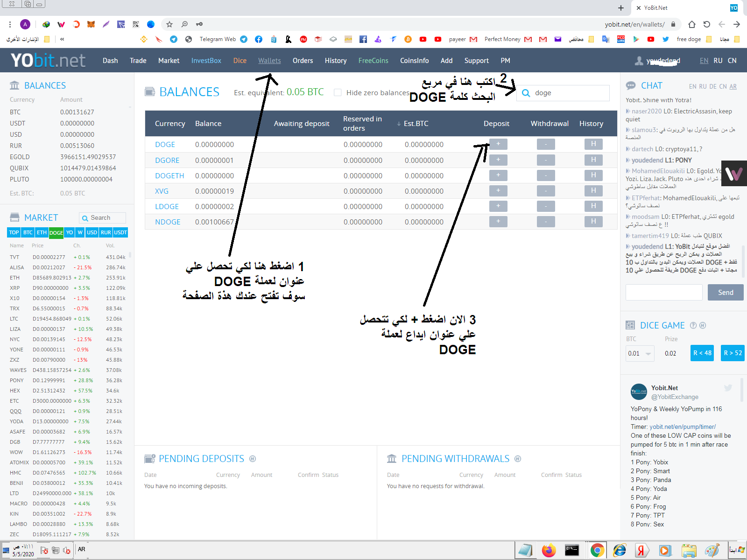Open the Twitter bookmark icon

[666, 39]
